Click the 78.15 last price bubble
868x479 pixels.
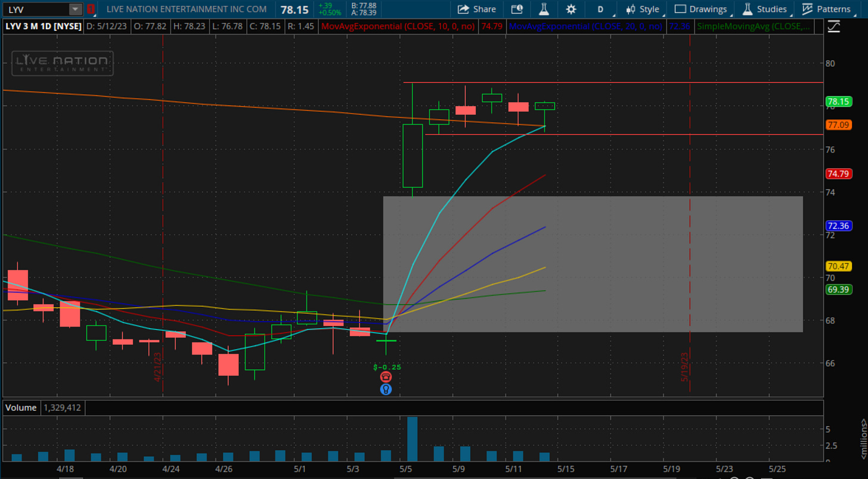838,101
